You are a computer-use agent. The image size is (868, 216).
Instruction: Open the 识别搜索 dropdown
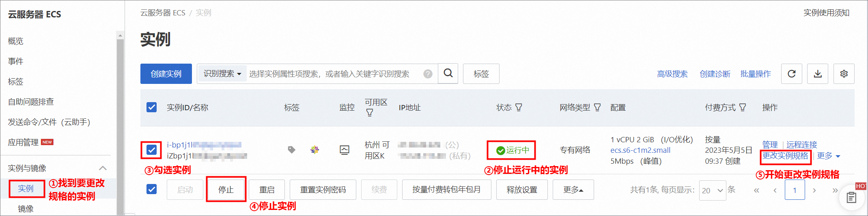pos(222,74)
